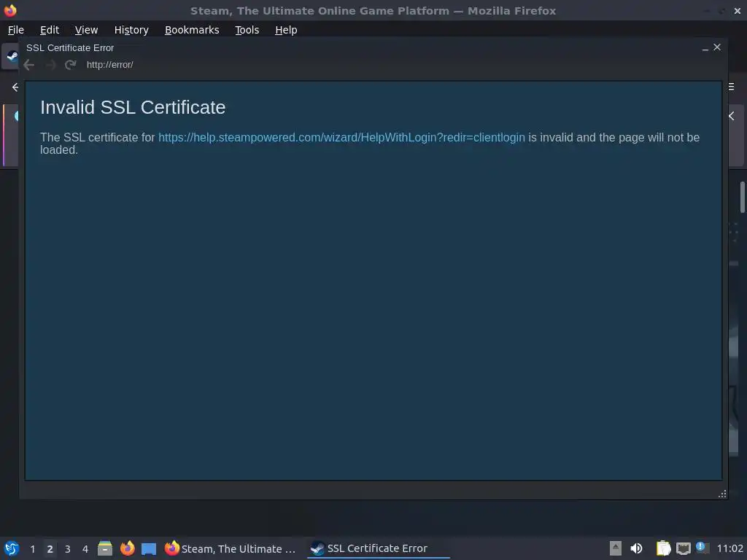Screen dimensions: 747x560
Task: Click the Firefox logo in title bar
Action: pos(10,10)
